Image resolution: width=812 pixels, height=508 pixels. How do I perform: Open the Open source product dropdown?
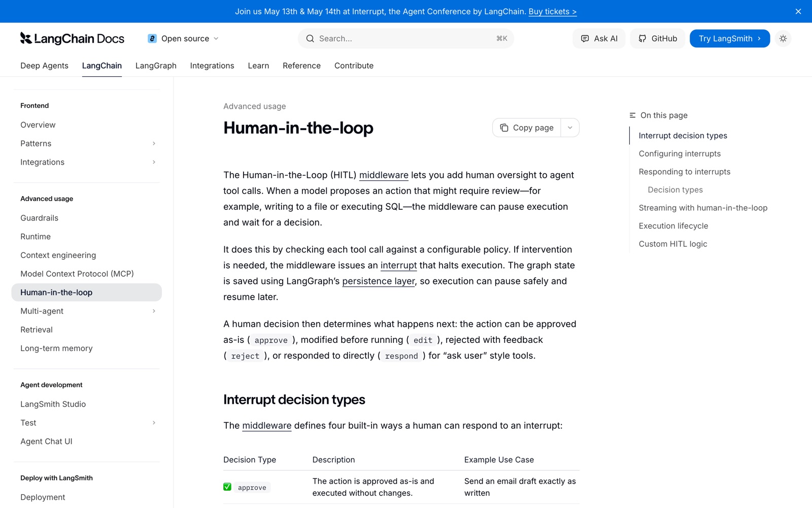coord(183,39)
